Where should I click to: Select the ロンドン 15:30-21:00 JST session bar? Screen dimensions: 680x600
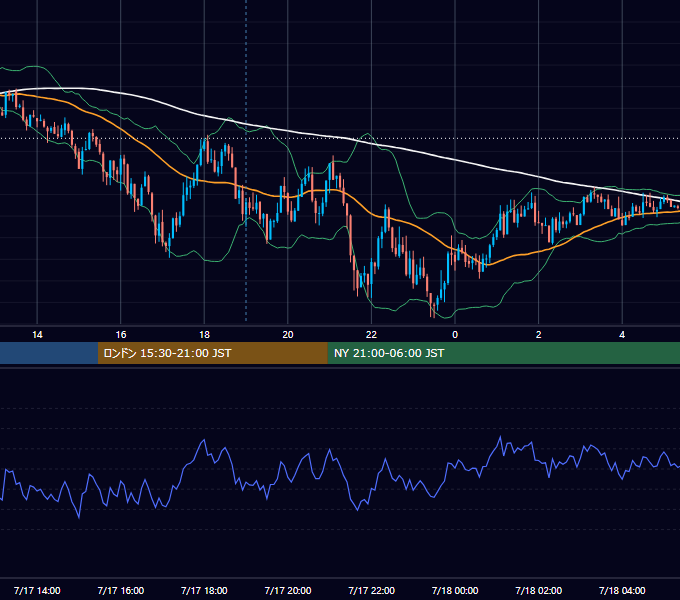click(212, 353)
